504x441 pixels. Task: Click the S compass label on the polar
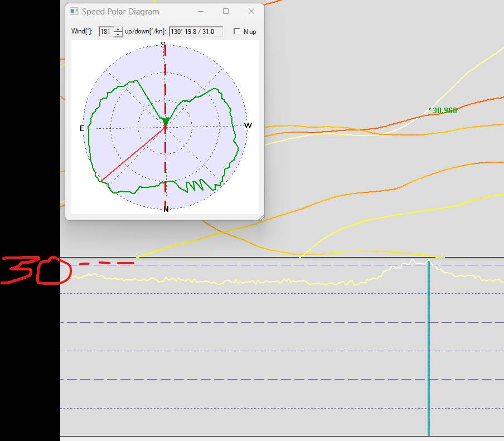coord(163,45)
